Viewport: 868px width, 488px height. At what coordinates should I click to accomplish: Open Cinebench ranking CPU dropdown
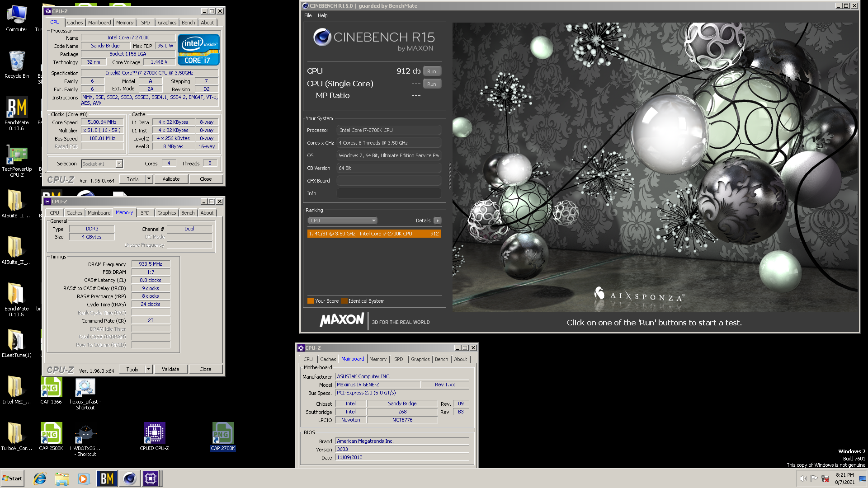(x=343, y=221)
